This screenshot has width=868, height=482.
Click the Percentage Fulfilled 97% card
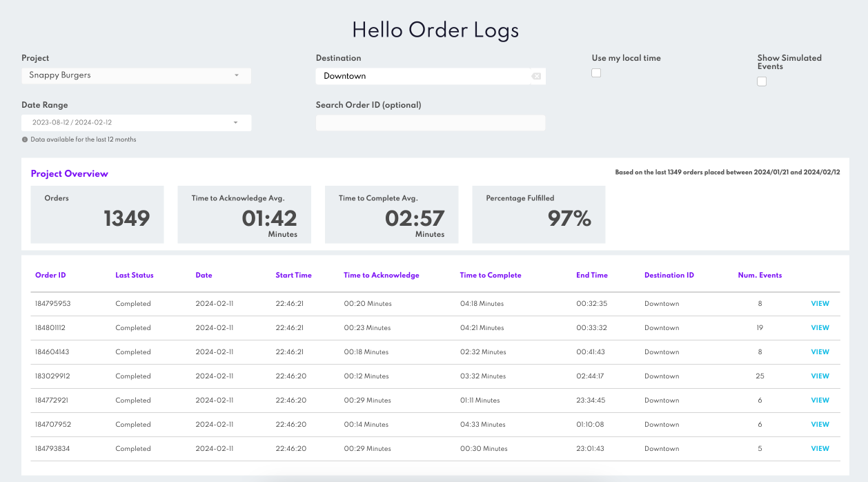pos(539,214)
